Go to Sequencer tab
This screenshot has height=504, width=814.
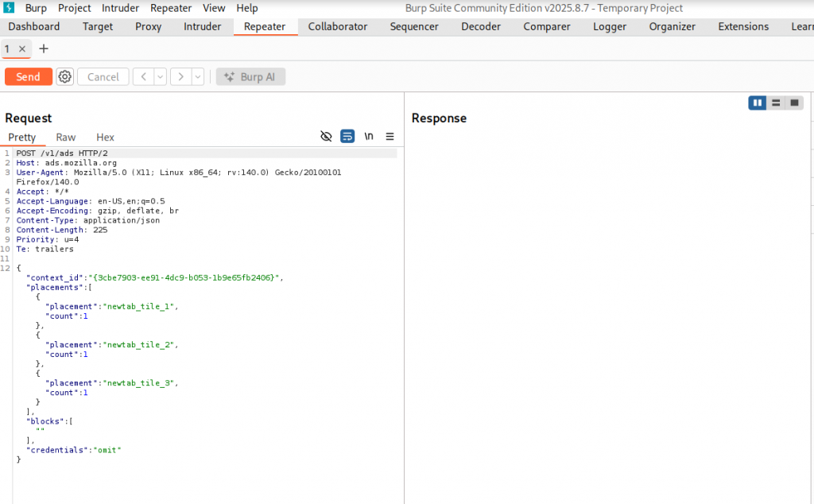414,26
